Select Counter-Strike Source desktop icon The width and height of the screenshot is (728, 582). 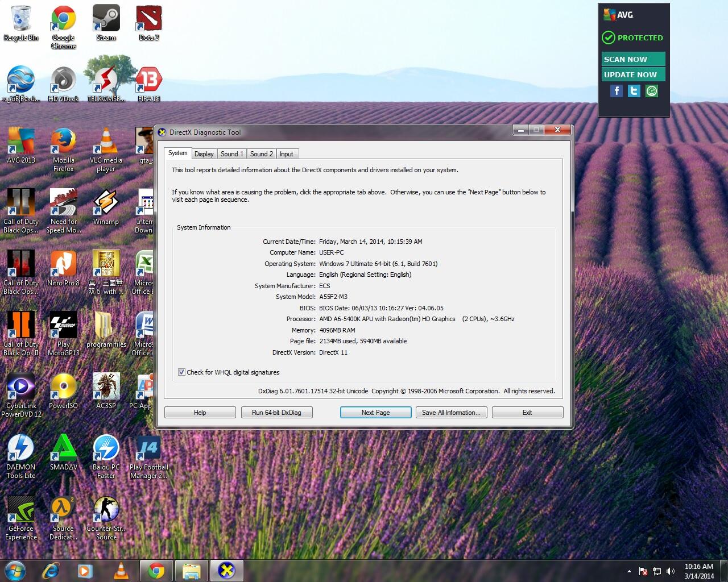(x=106, y=518)
